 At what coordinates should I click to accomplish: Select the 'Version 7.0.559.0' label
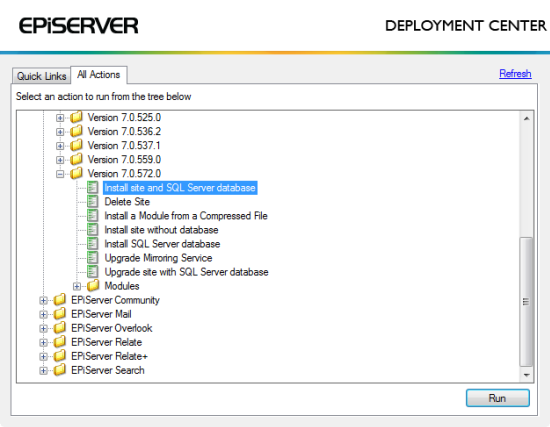pyautogui.click(x=124, y=160)
